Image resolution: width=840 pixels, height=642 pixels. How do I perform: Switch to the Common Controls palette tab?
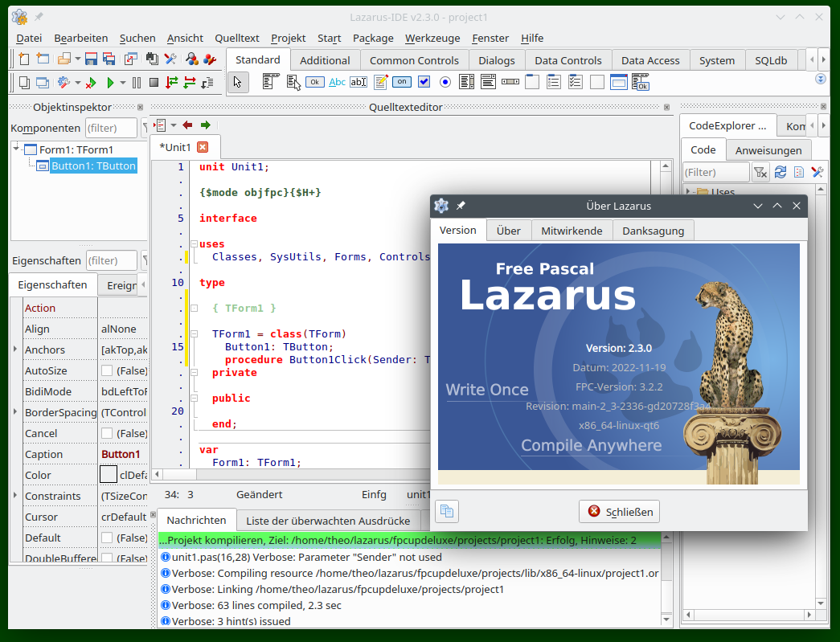click(x=414, y=60)
